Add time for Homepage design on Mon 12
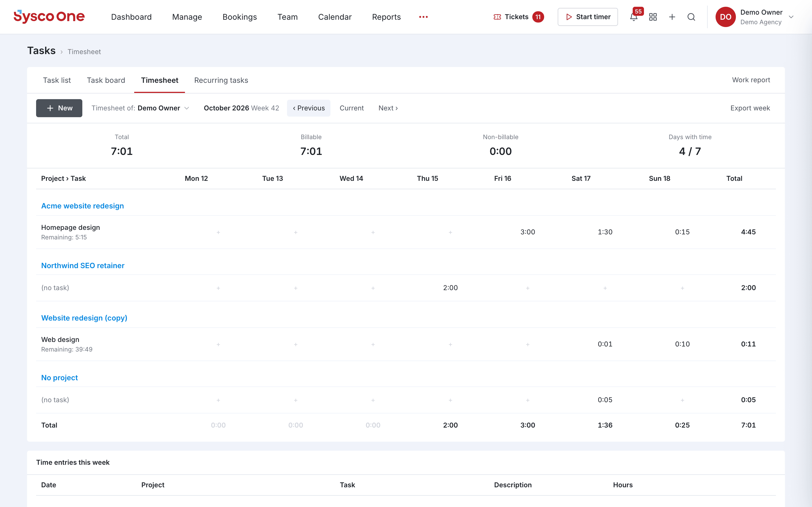The width and height of the screenshot is (812, 507). point(218,232)
